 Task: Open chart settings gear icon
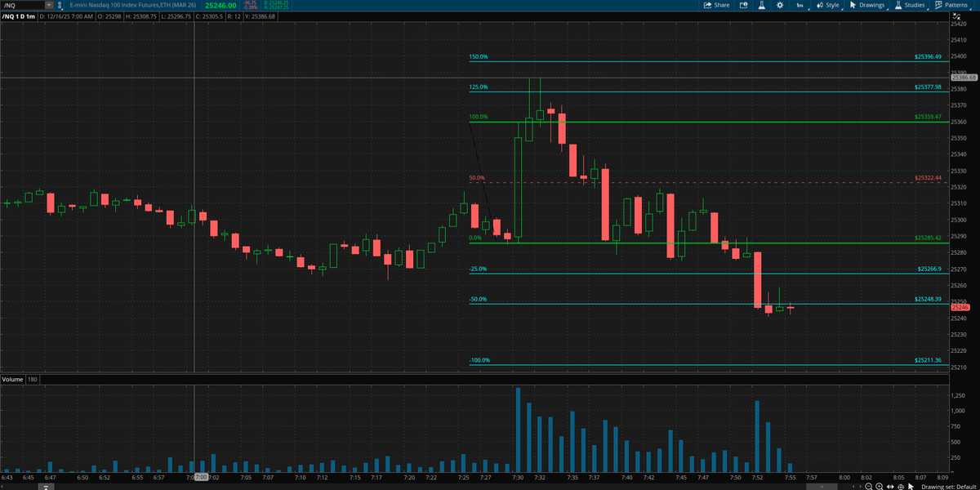(x=780, y=5)
